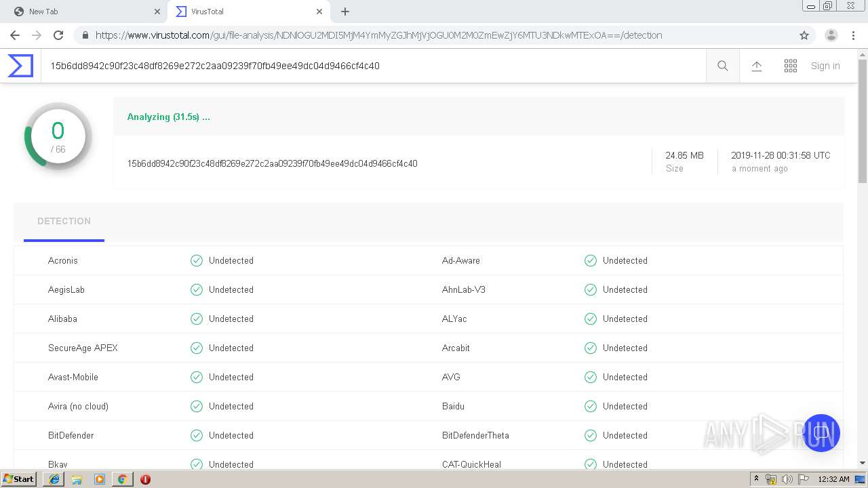The width and height of the screenshot is (868, 488).
Task: Click scrollbar down arrow
Action: [863, 463]
